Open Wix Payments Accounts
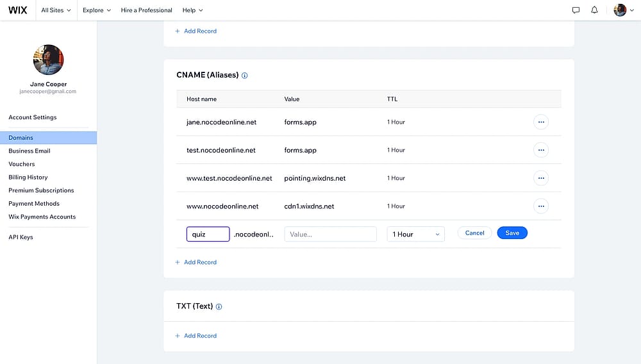641x364 pixels. click(x=42, y=217)
